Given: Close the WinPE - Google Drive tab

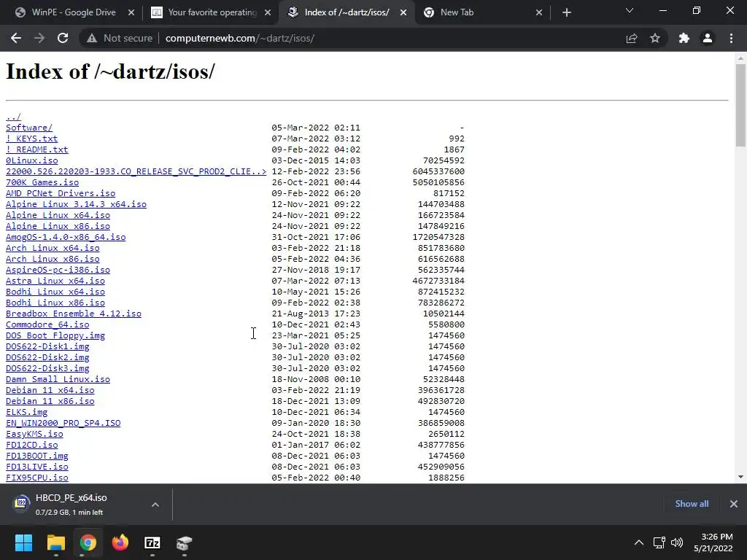Looking at the screenshot, I should 131,12.
